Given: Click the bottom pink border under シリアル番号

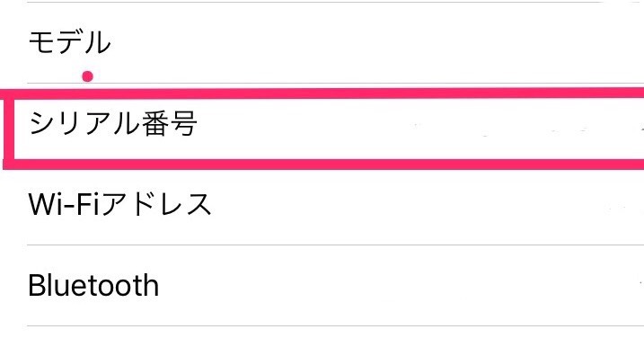Looking at the screenshot, I should (323, 164).
